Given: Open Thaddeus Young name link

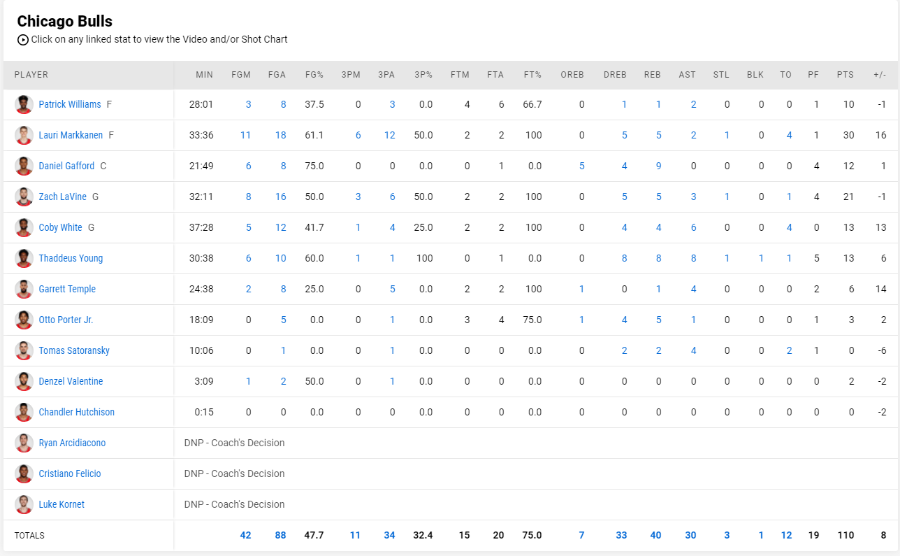Looking at the screenshot, I should click(x=71, y=258).
